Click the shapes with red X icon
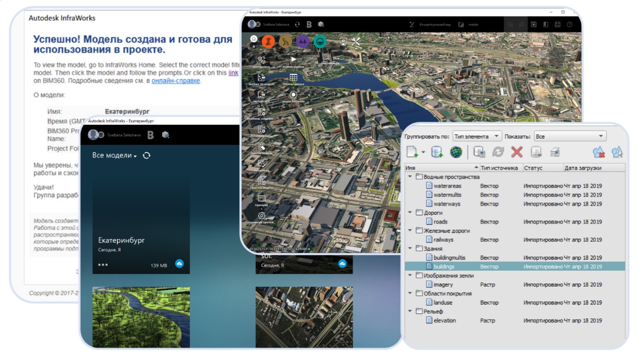This screenshot has width=644, height=363. [598, 152]
